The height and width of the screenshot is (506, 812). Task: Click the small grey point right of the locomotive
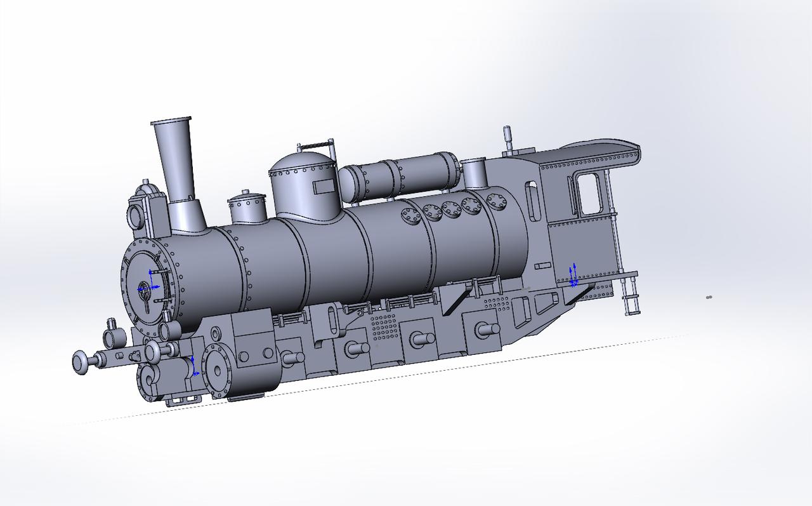click(x=708, y=296)
